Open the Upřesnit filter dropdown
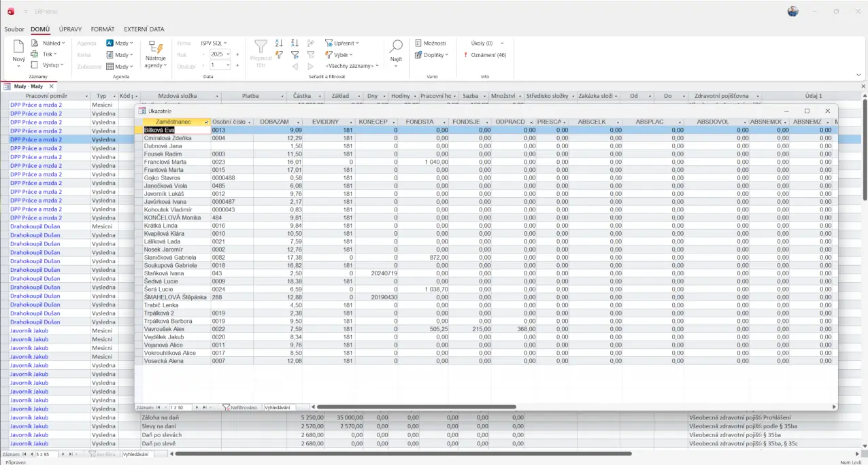The width and height of the screenshot is (868, 465). (341, 43)
